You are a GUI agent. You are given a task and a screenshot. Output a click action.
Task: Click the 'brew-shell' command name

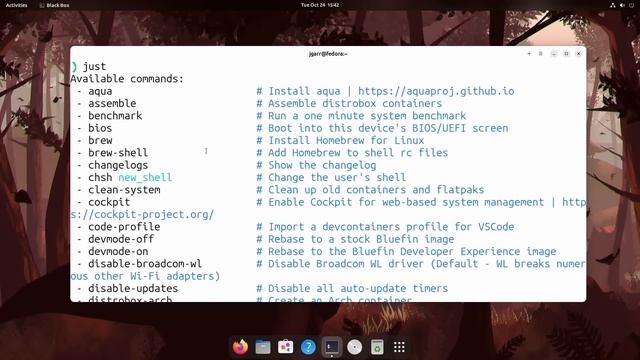click(118, 153)
